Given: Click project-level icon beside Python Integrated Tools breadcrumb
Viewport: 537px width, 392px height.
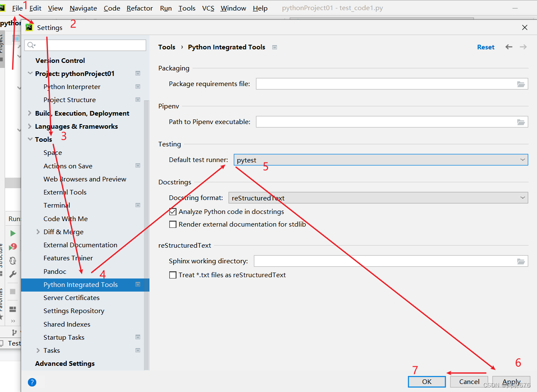Looking at the screenshot, I should click(274, 47).
